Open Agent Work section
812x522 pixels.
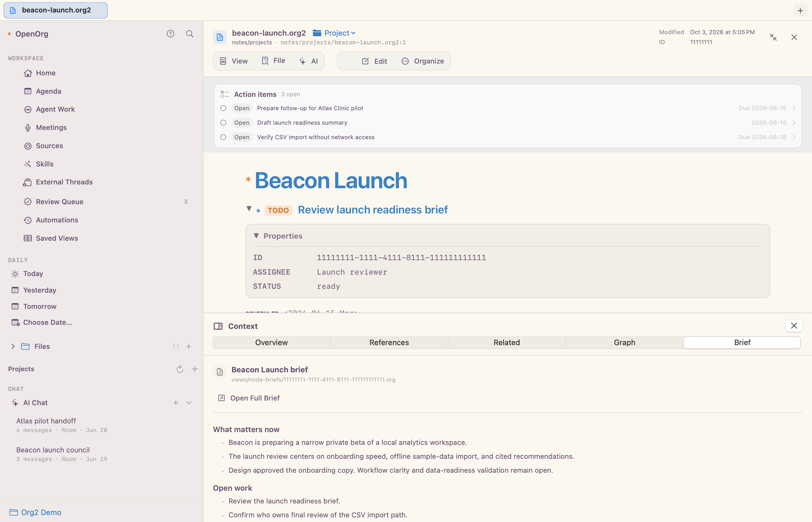[x=49, y=109]
